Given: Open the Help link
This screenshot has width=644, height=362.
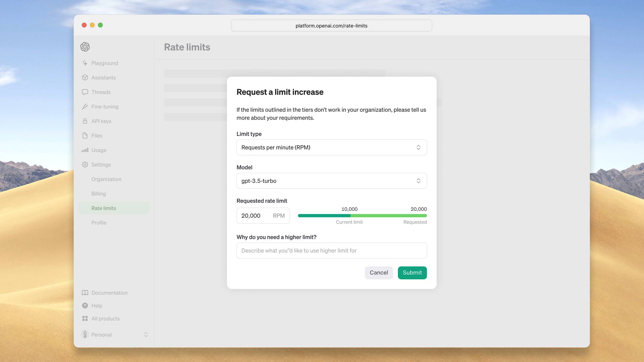Looking at the screenshot, I should pos(97,306).
